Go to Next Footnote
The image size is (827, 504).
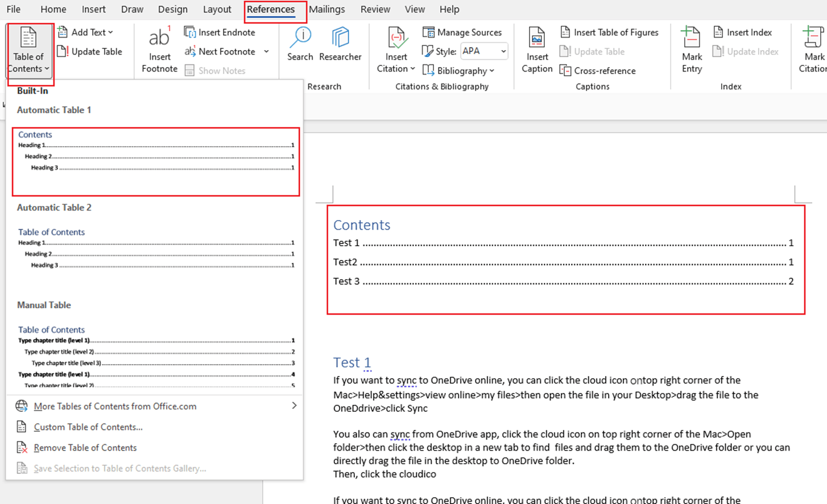220,52
